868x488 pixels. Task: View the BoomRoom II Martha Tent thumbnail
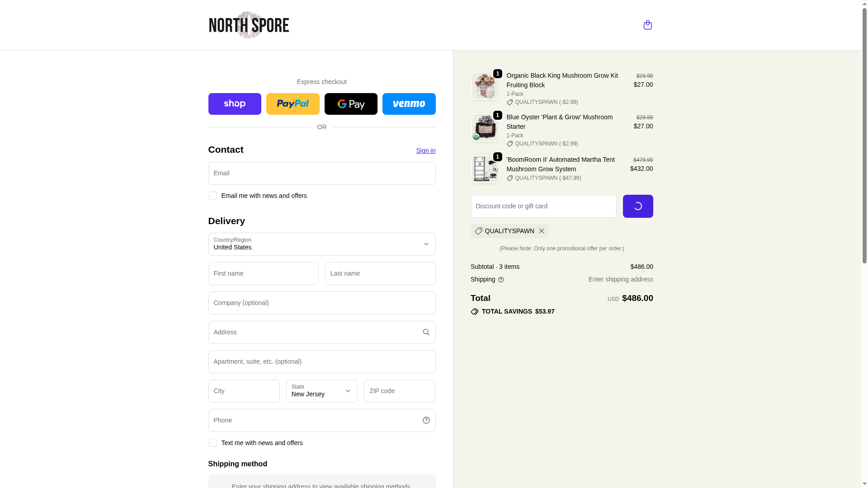pyautogui.click(x=485, y=169)
